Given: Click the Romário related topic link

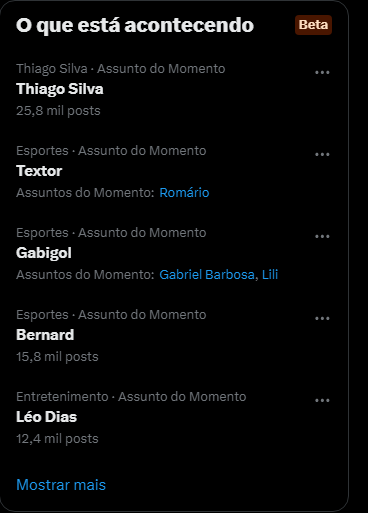Looking at the screenshot, I should click(184, 193).
